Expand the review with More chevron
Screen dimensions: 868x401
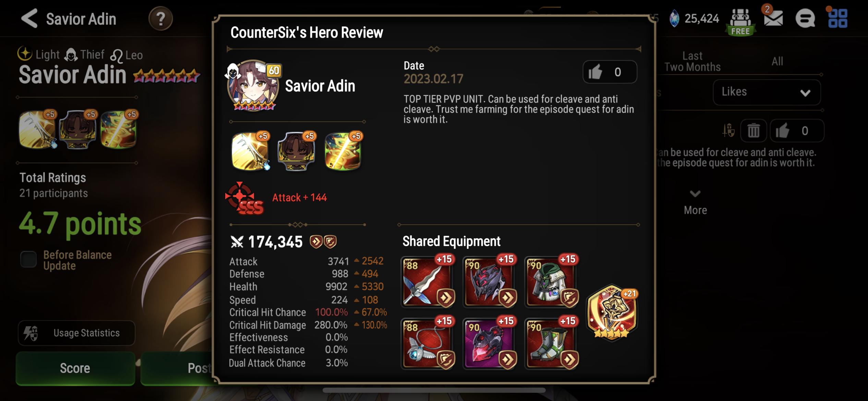tap(695, 203)
